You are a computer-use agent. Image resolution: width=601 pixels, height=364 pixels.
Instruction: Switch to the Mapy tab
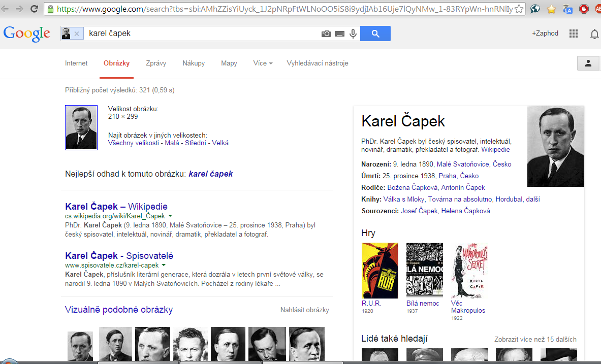point(229,63)
